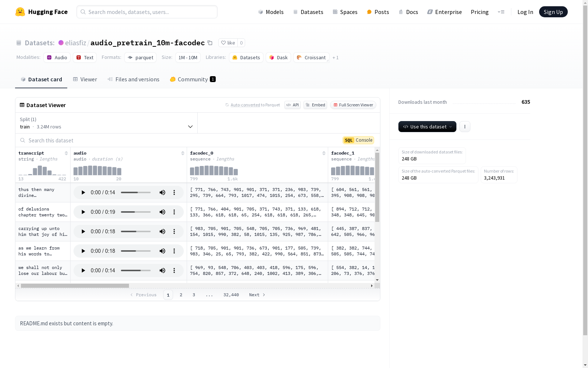
Task: Play audio for the 'as we learn from' row
Action: tap(83, 251)
